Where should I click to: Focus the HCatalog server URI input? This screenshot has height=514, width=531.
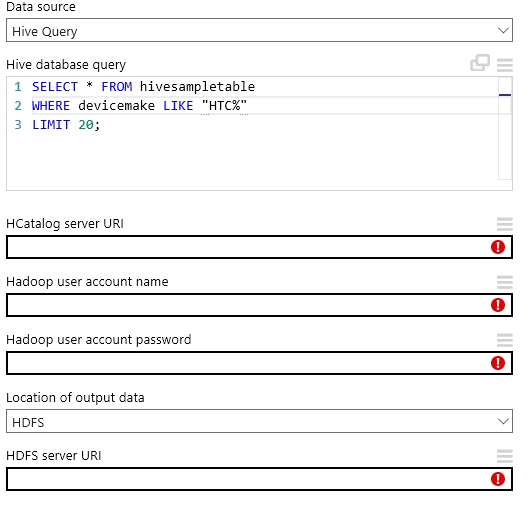click(x=259, y=247)
